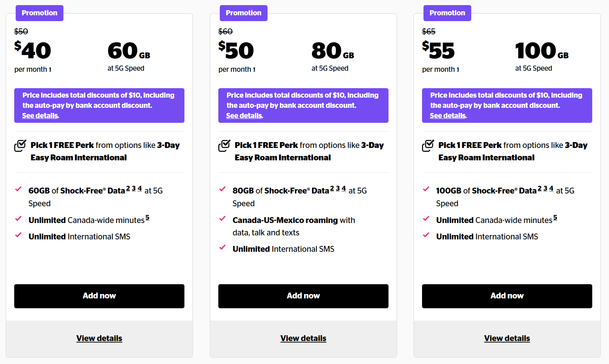The image size is (609, 364).
Task: Click the perk icon in the $50 plan
Action: 225,145
